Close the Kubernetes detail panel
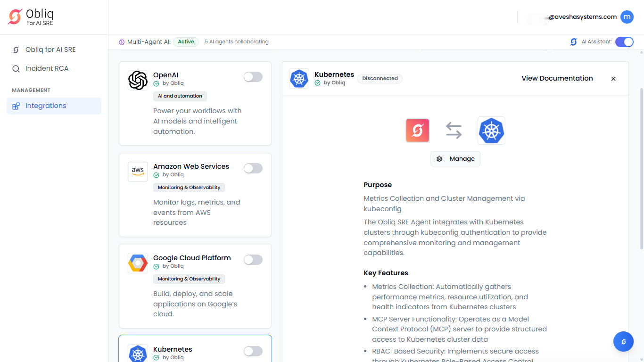Viewport: 644px width, 362px height. click(613, 79)
